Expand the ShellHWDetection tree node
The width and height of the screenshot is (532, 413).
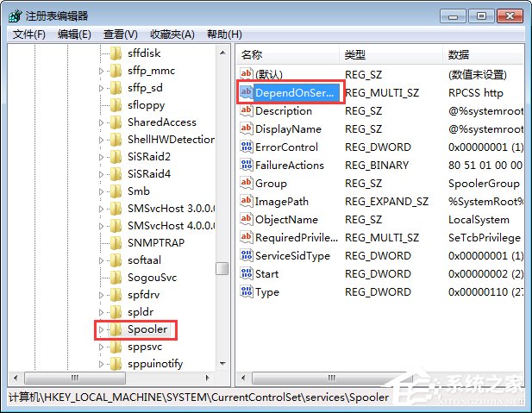[x=101, y=140]
